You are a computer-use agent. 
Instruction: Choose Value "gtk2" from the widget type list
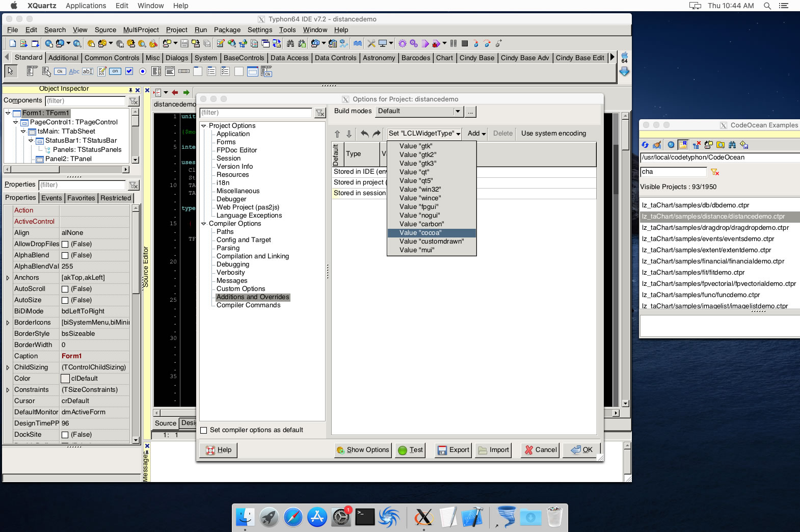click(432, 155)
